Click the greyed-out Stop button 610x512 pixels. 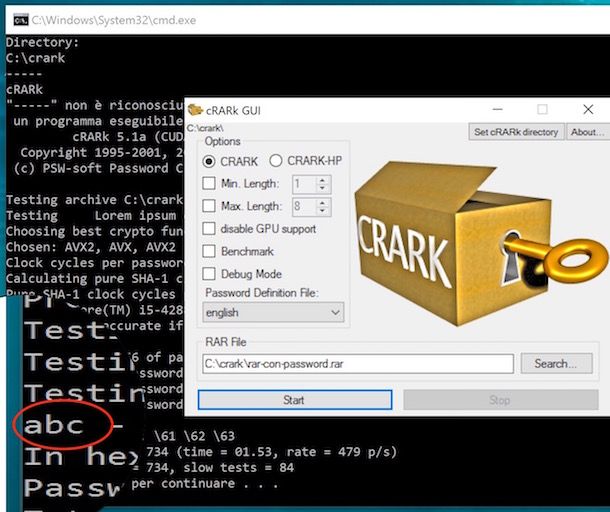501,400
